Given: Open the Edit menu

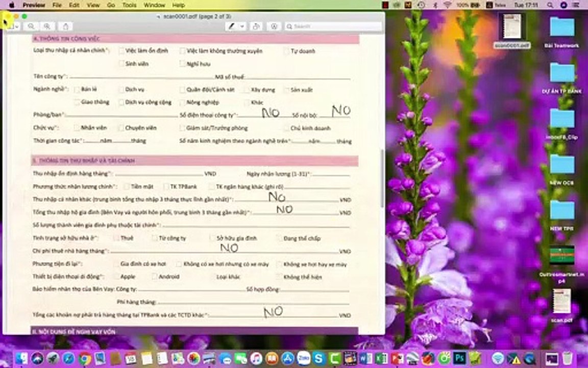Looking at the screenshot, I should coord(74,5).
